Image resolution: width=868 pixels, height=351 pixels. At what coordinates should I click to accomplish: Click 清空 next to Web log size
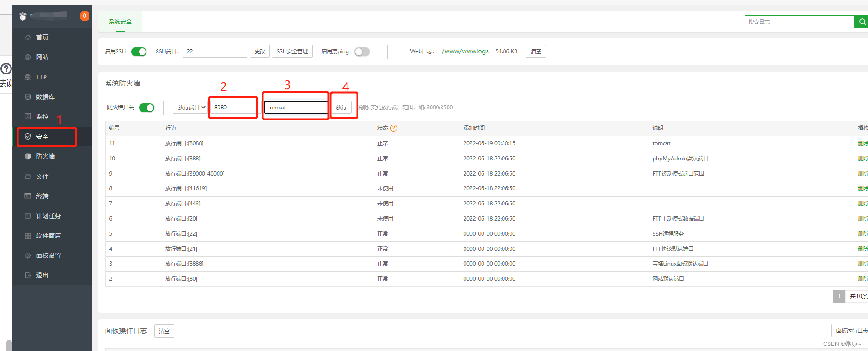(x=536, y=51)
